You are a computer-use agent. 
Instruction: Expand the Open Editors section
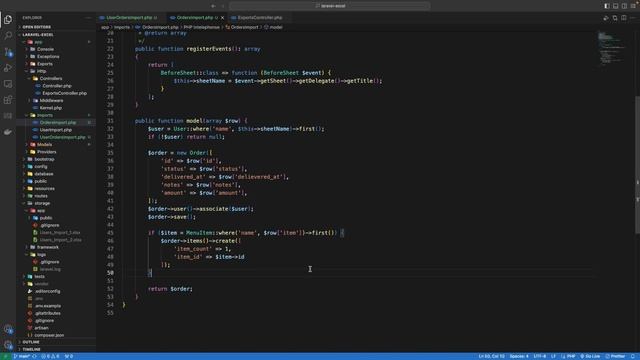(x=37, y=27)
